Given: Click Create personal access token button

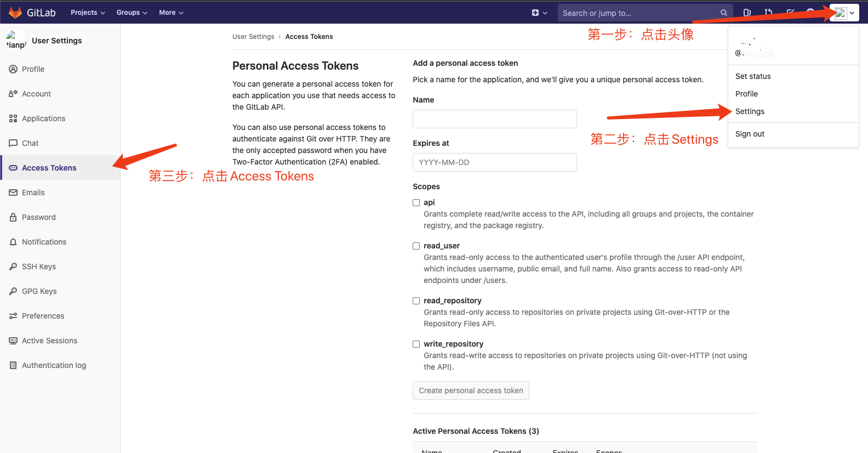Looking at the screenshot, I should click(471, 390).
